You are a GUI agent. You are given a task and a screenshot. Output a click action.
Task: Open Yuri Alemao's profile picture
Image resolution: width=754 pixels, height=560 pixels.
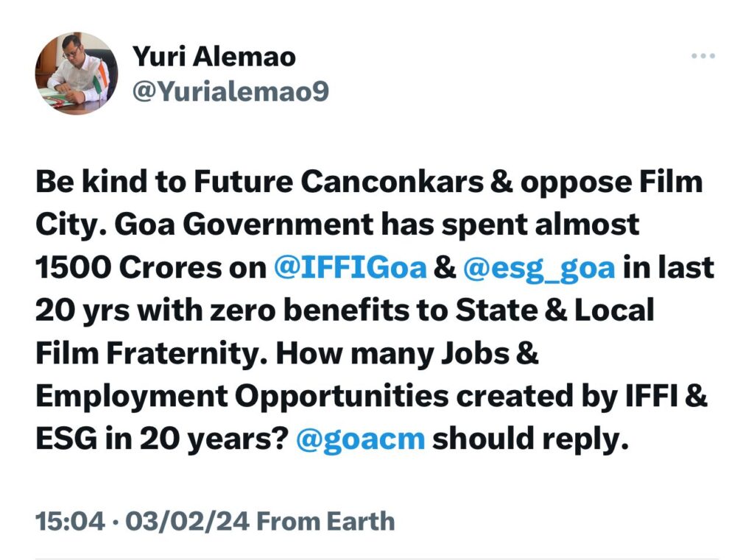77,73
